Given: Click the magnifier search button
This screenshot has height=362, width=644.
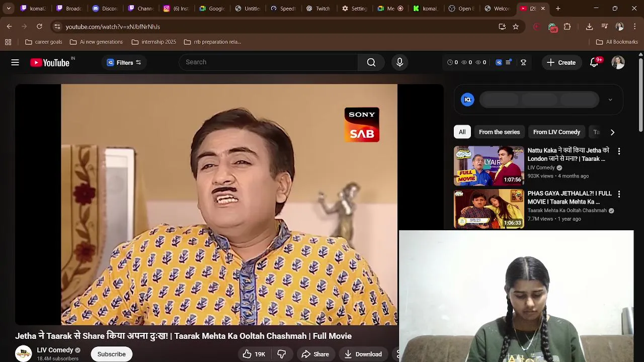Looking at the screenshot, I should [x=371, y=62].
